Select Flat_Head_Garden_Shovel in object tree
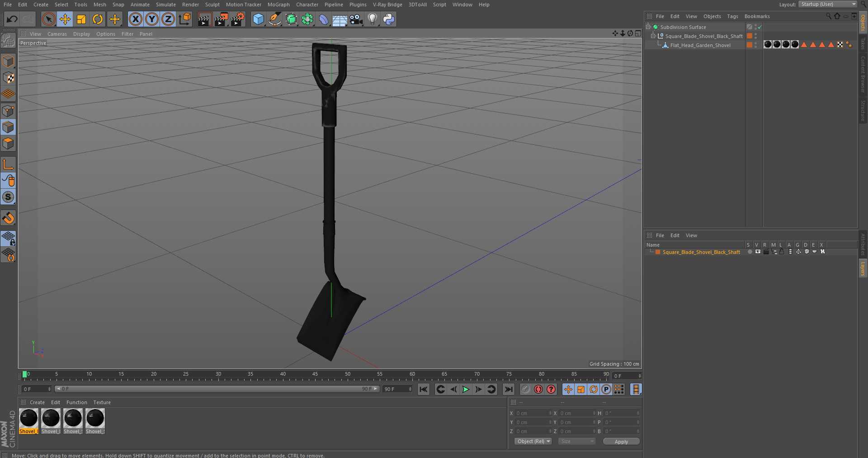Screen dimensions: 868x458 tap(700, 45)
